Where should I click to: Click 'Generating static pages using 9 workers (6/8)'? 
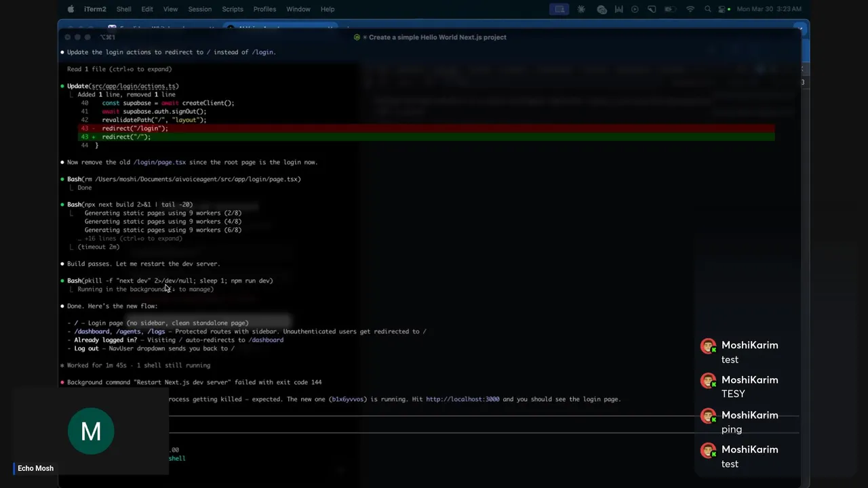163,230
